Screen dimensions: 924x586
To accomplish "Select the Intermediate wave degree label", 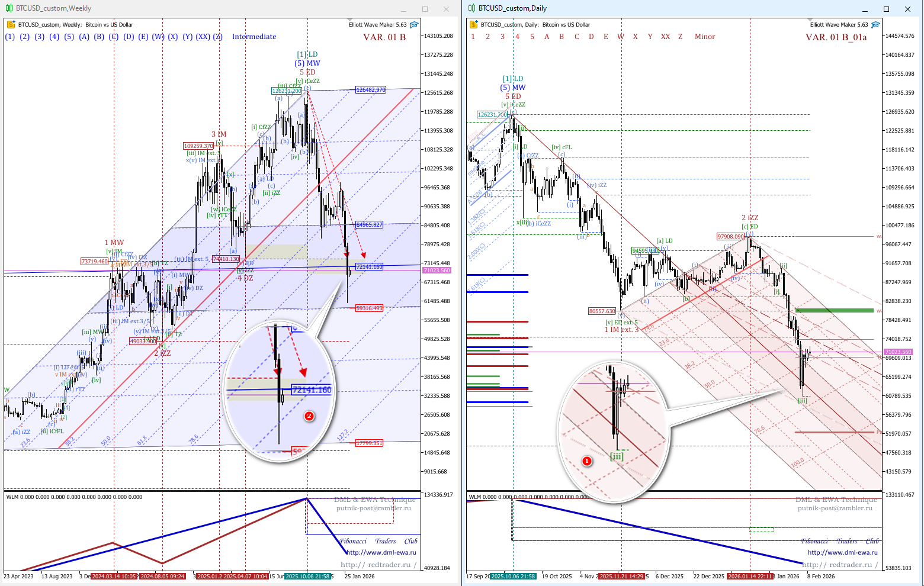I will tap(254, 37).
